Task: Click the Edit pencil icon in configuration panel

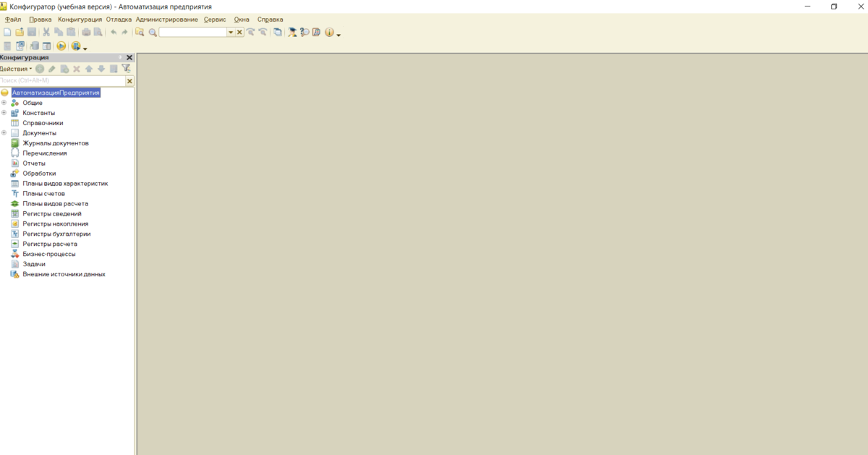Action: click(51, 69)
